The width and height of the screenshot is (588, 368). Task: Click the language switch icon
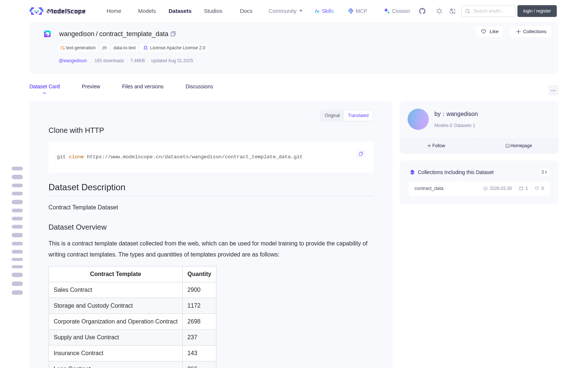[x=453, y=11]
